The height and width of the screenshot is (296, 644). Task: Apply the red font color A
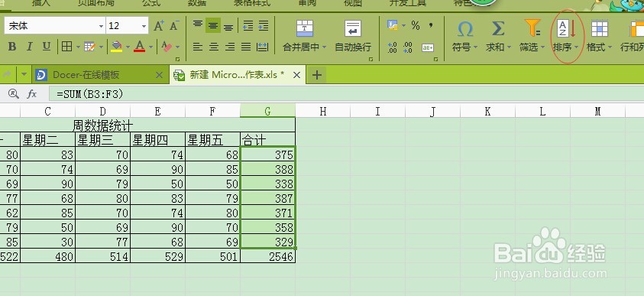click(x=140, y=47)
